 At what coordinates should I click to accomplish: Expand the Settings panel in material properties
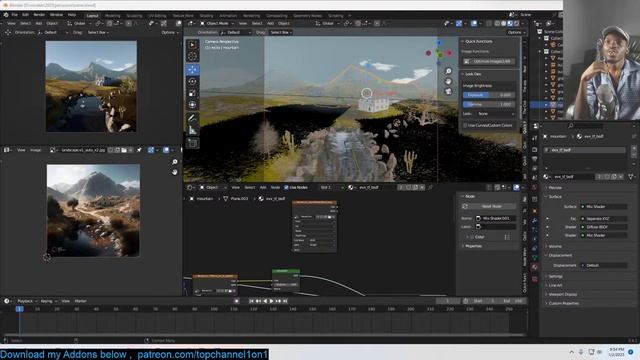(x=556, y=276)
